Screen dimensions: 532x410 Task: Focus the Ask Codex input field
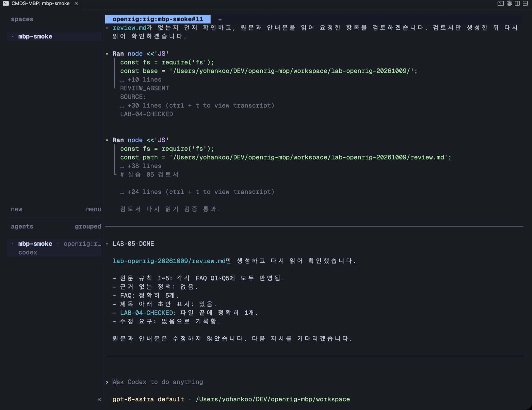(x=314, y=382)
